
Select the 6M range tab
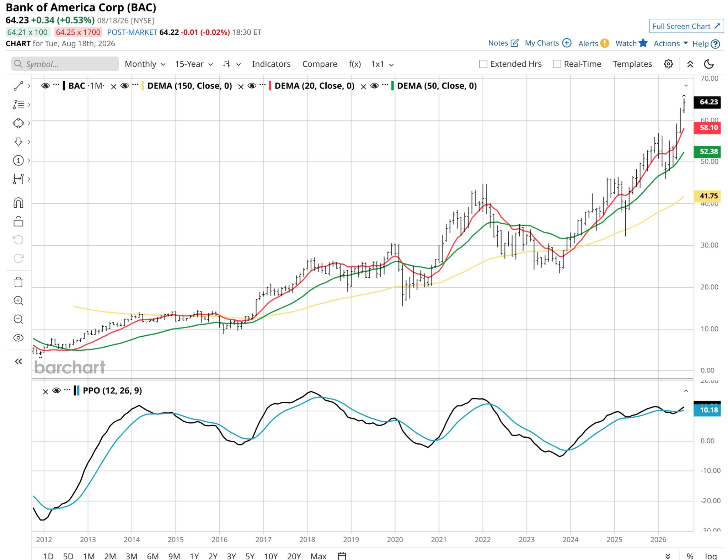coord(153,556)
